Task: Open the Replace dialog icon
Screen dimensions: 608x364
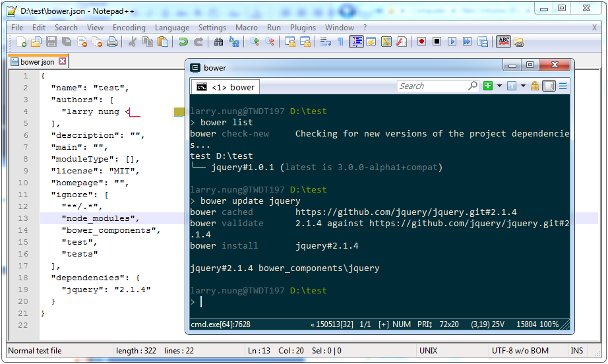Action: tap(234, 42)
